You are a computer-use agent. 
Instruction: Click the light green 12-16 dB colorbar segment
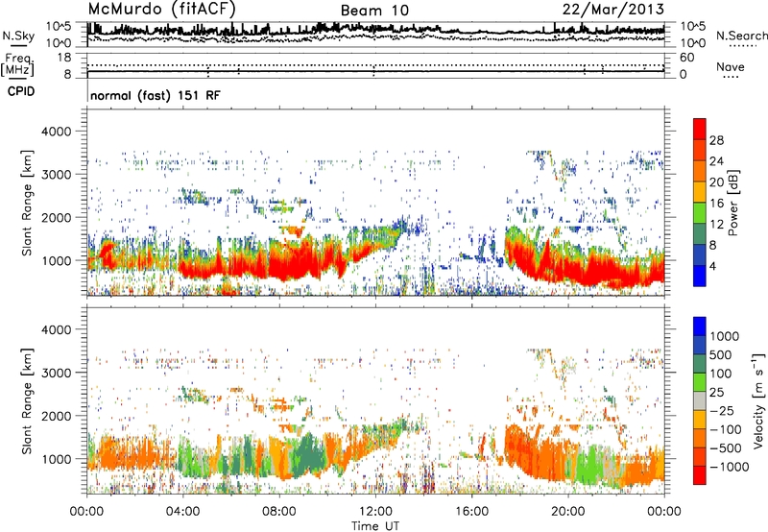pyautogui.click(x=700, y=213)
